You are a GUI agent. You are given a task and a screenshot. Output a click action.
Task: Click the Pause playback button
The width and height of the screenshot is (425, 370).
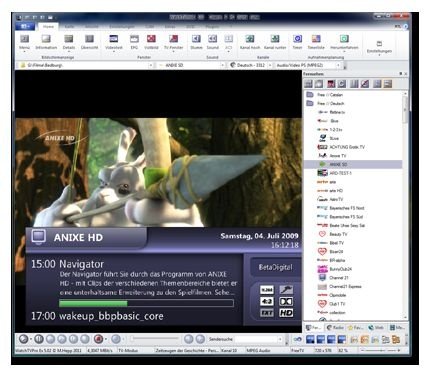(x=39, y=339)
